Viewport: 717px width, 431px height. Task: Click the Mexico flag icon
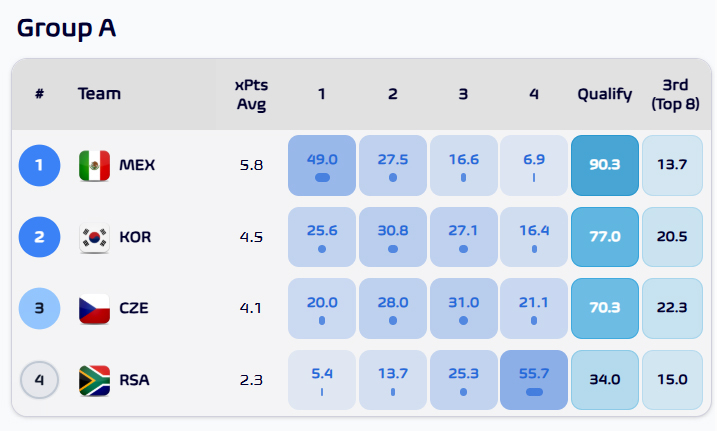click(x=93, y=165)
